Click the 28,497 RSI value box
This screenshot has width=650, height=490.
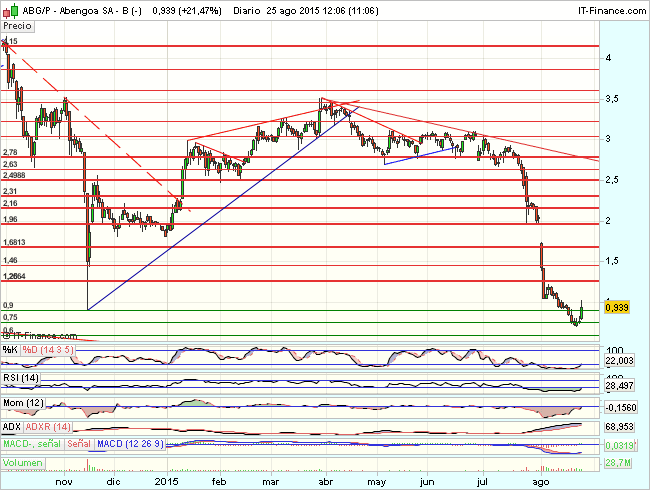coord(619,386)
